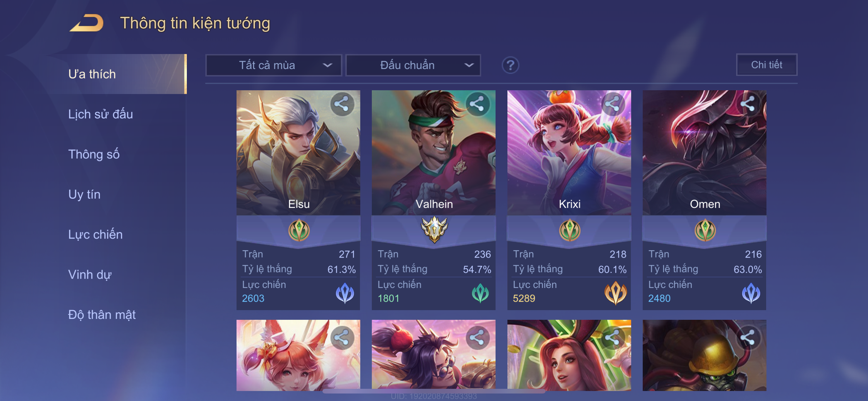This screenshot has width=868, height=401.
Task: Open the Độ thân mật tab
Action: pyautogui.click(x=102, y=314)
